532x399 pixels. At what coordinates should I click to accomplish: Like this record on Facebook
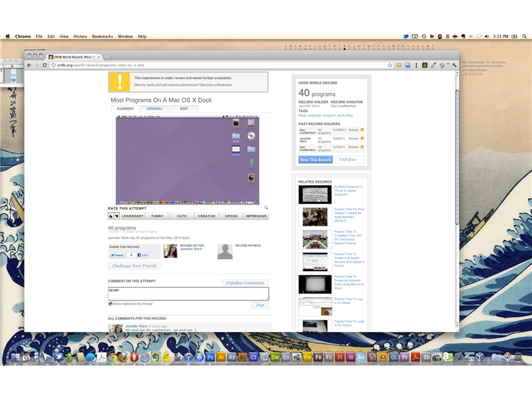tap(144, 254)
